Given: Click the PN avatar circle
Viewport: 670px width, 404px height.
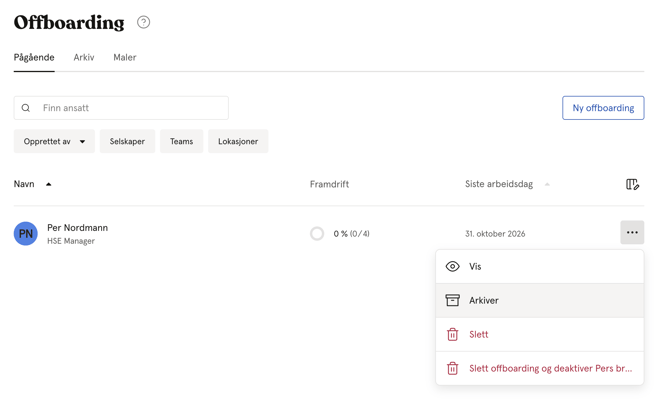Looking at the screenshot, I should tap(26, 233).
